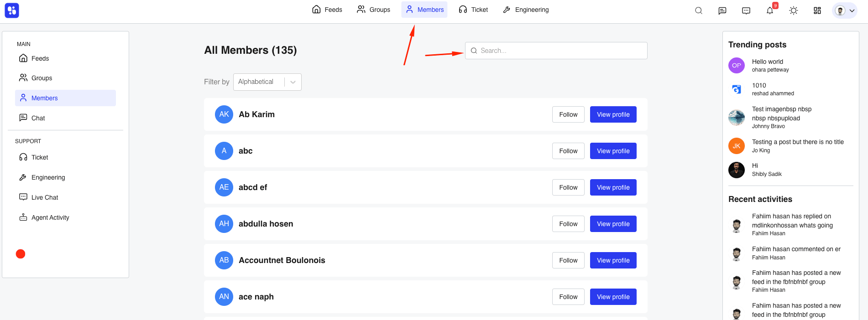Click the Agent Activity robot icon
868x320 pixels.
click(x=23, y=217)
